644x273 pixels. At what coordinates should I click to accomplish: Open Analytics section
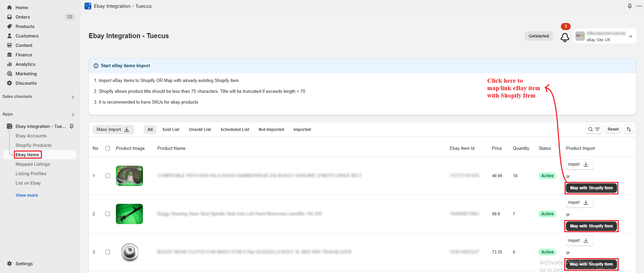pos(25,64)
